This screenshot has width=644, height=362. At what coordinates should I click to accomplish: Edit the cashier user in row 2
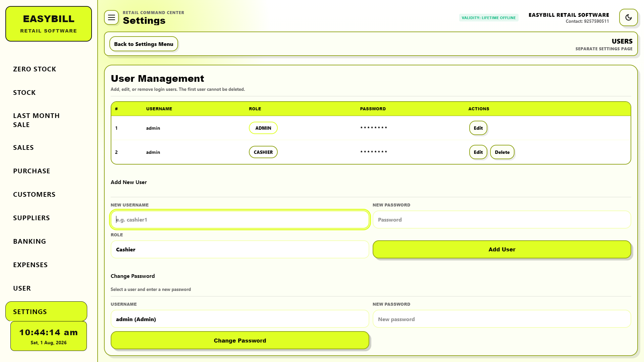pos(478,152)
